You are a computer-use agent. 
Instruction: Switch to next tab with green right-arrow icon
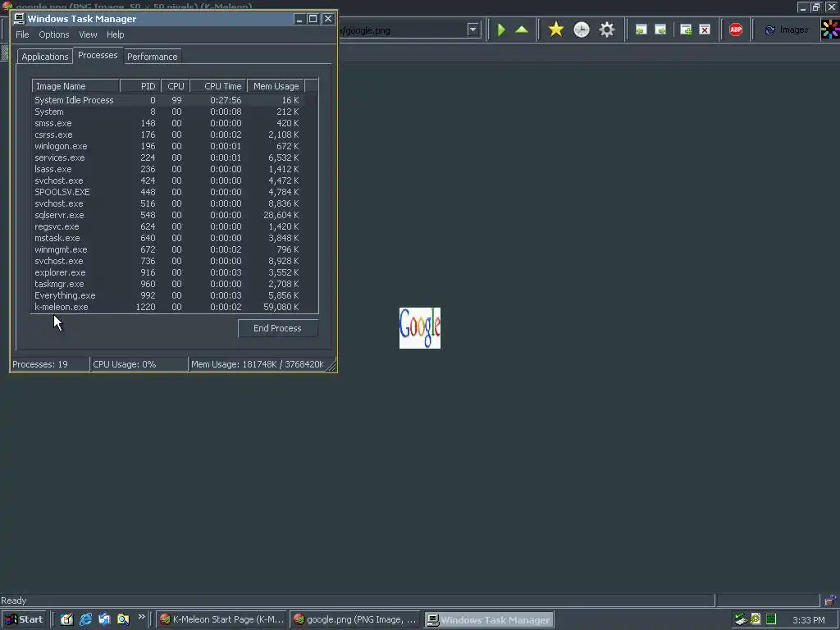click(660, 30)
